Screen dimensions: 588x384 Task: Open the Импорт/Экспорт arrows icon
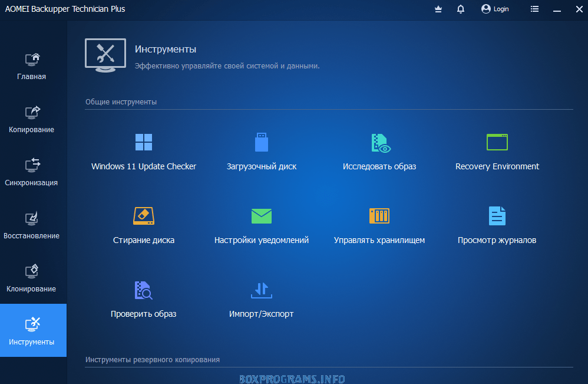(262, 290)
